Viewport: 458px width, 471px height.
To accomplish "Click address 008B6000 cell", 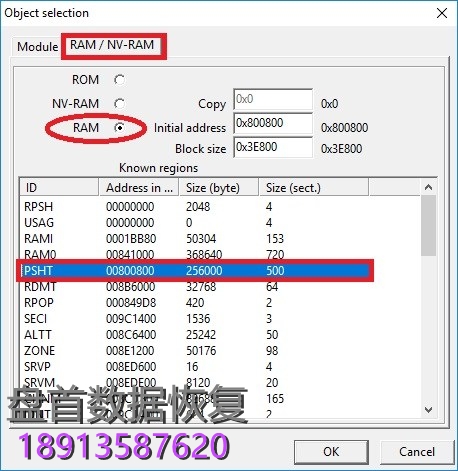I will coord(130,287).
